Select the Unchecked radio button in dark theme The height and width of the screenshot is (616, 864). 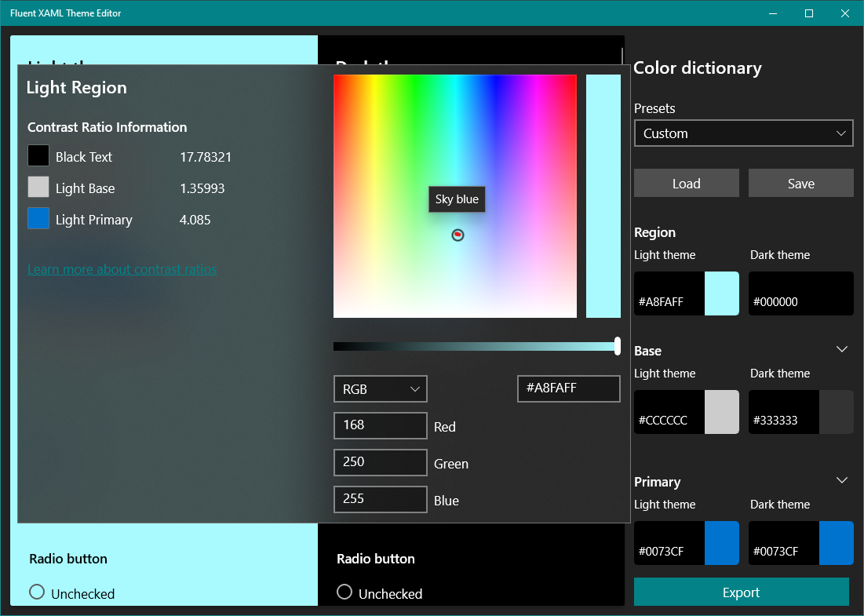pyautogui.click(x=344, y=593)
